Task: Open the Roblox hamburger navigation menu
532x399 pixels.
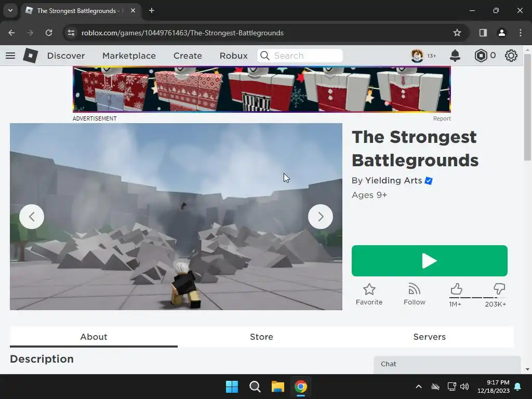Action: tap(10, 56)
